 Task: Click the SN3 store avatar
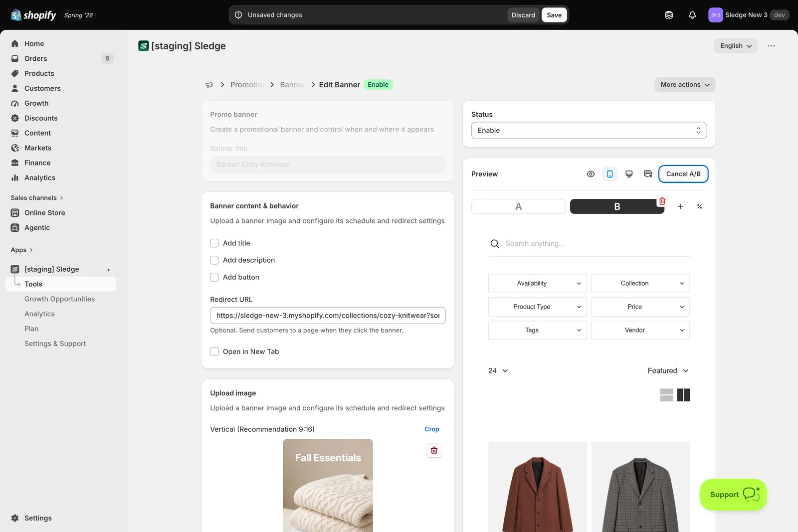point(716,15)
